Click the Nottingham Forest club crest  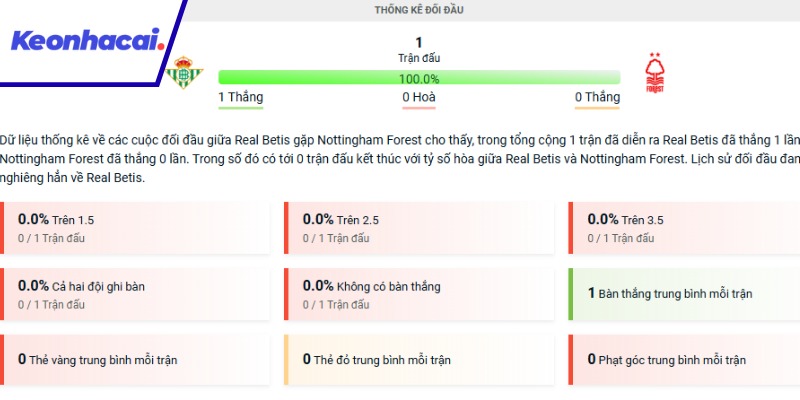(655, 73)
